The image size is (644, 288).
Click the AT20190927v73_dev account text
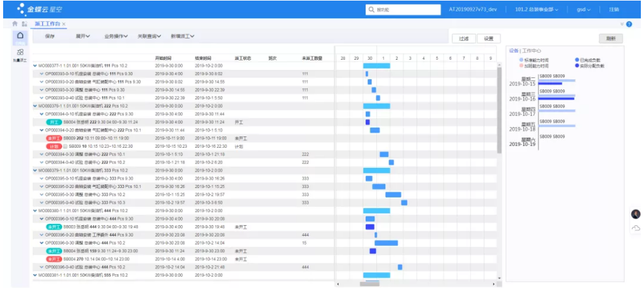pyautogui.click(x=472, y=9)
